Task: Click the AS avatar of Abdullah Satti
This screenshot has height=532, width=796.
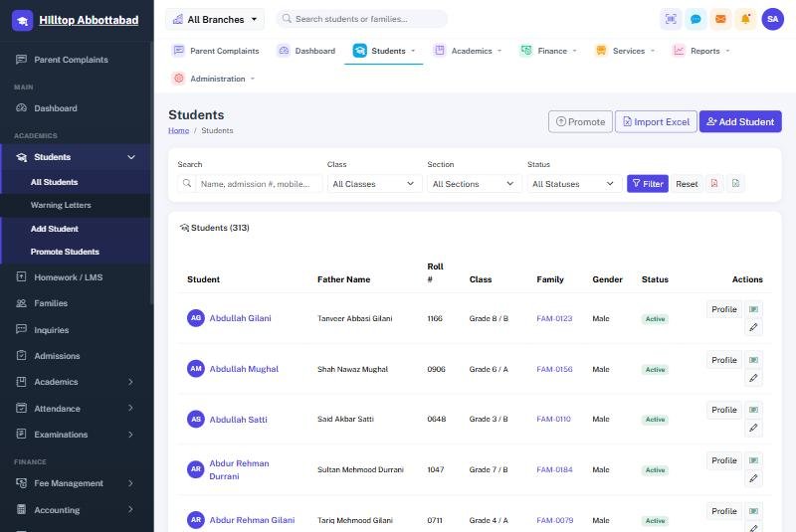Action: 196,419
